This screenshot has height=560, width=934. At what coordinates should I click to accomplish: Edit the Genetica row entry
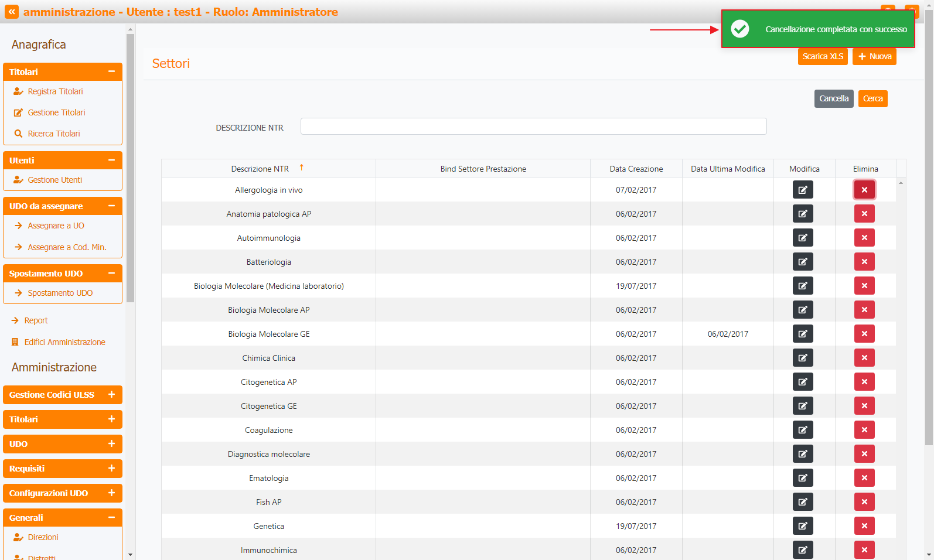(x=803, y=526)
